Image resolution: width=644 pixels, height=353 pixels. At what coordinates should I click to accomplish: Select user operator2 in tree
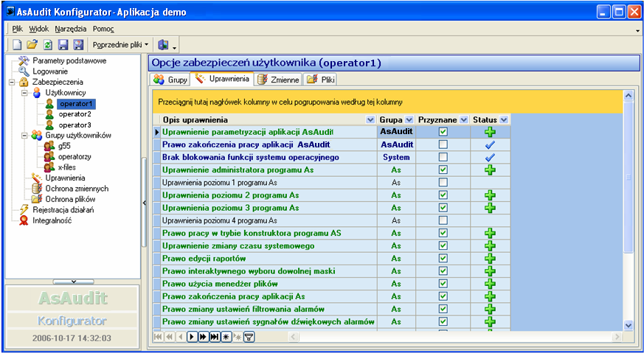click(75, 114)
